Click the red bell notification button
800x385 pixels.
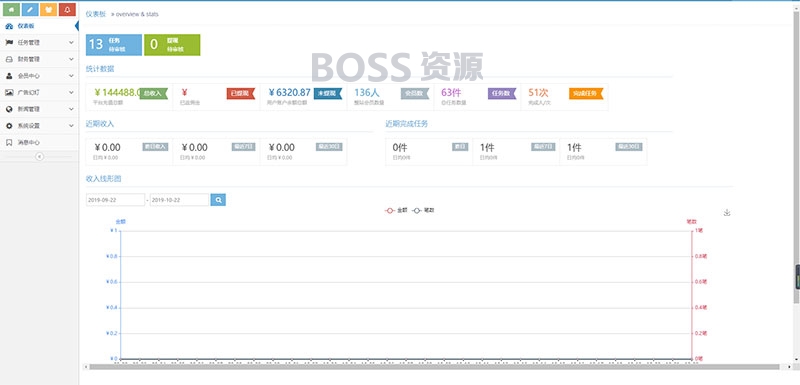point(67,9)
